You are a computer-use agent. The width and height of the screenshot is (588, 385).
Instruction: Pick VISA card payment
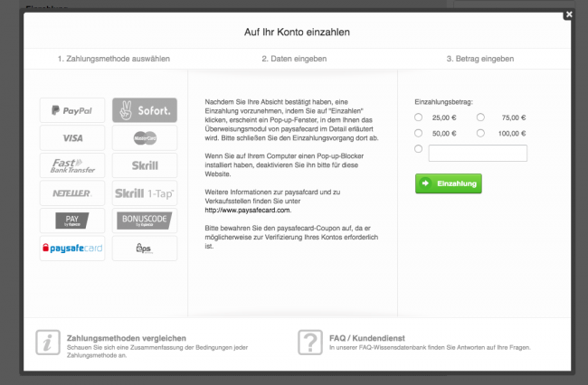tap(72, 138)
